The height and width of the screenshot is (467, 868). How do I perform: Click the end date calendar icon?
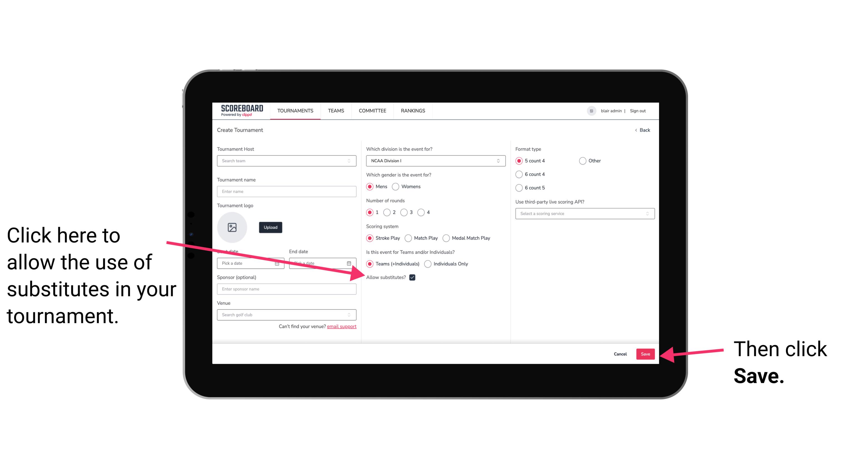[x=350, y=263]
